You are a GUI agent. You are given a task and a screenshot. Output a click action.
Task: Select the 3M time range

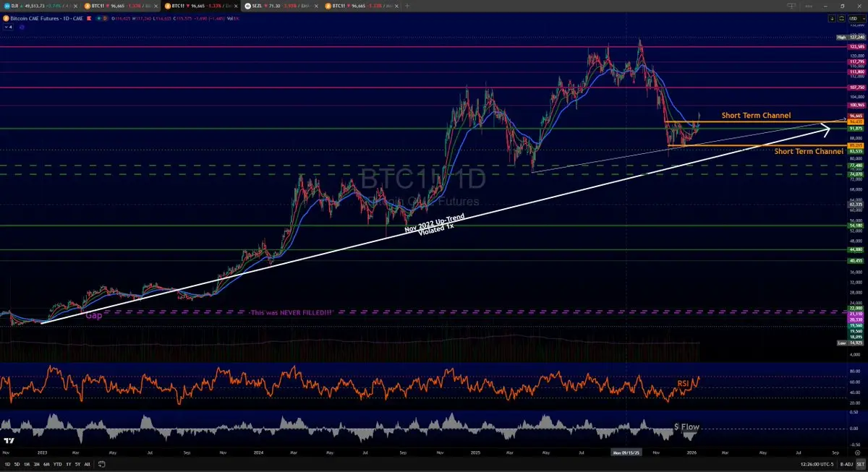[x=36, y=463]
